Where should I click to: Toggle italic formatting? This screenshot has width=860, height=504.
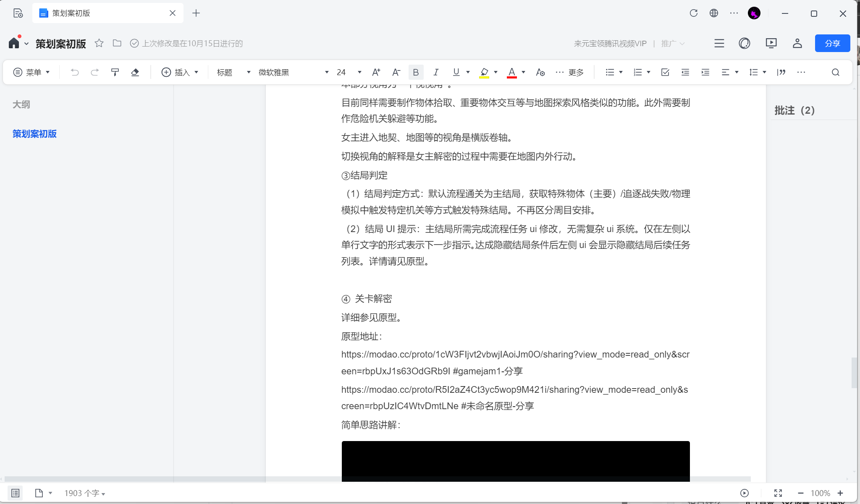436,72
